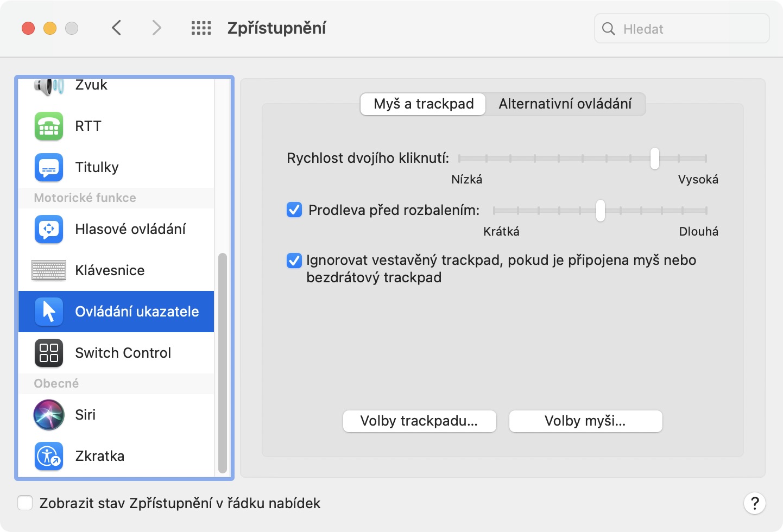The width and height of the screenshot is (783, 532).
Task: Click the Switch Control grid icon
Action: click(49, 353)
